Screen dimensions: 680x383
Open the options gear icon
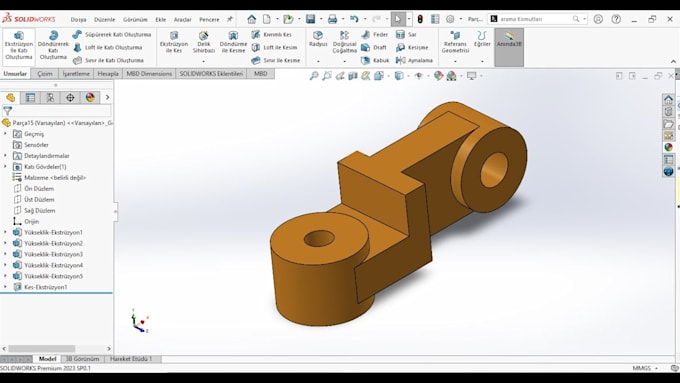tap(450, 19)
